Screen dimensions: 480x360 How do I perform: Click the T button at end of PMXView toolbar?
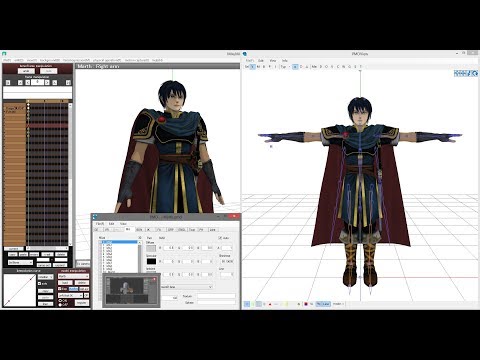361,67
